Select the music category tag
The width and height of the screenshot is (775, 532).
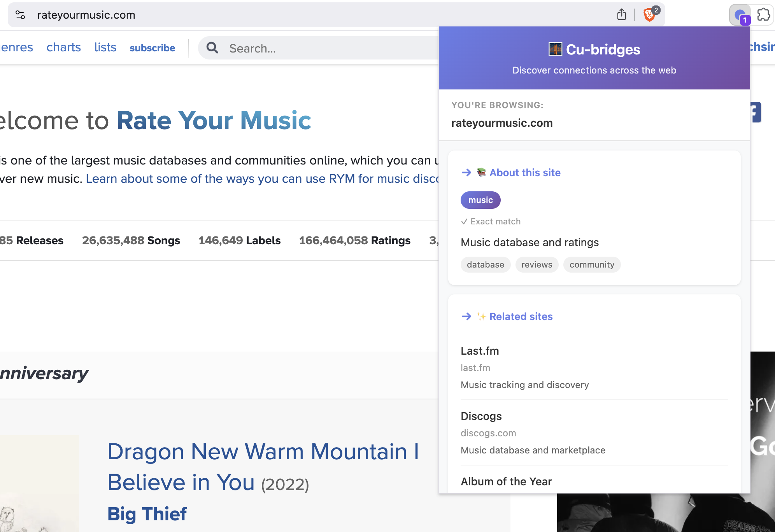[480, 200]
